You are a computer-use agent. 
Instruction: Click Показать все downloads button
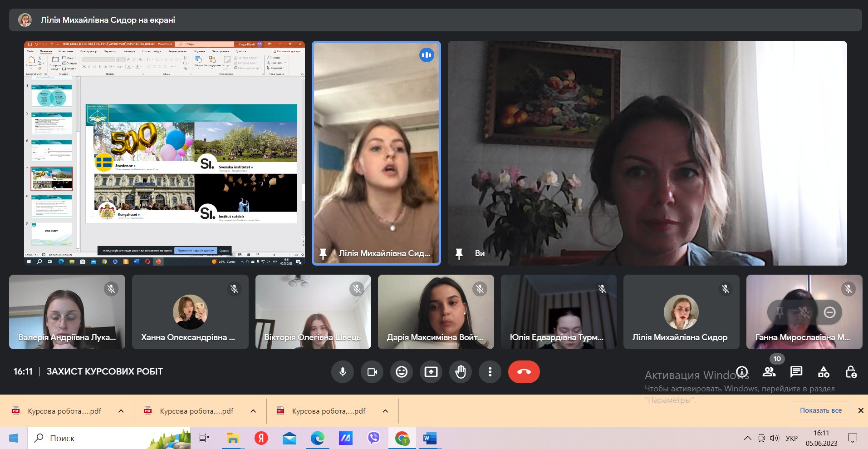820,410
